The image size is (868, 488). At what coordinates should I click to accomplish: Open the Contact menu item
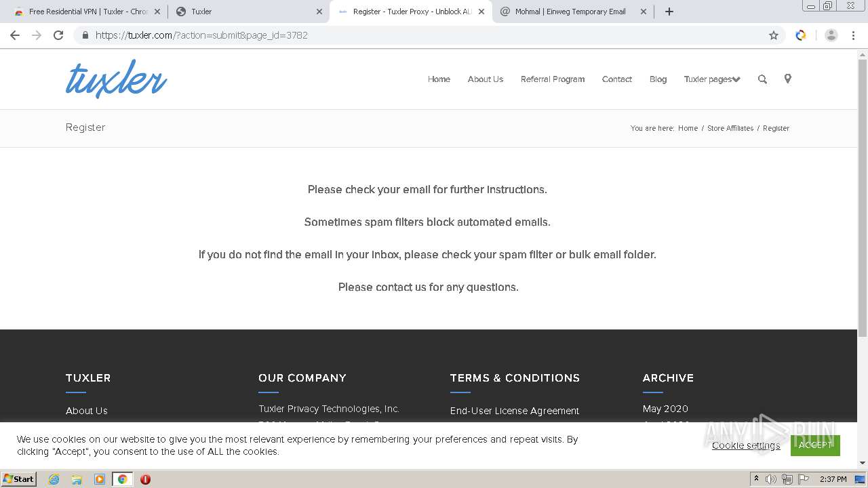[617, 79]
